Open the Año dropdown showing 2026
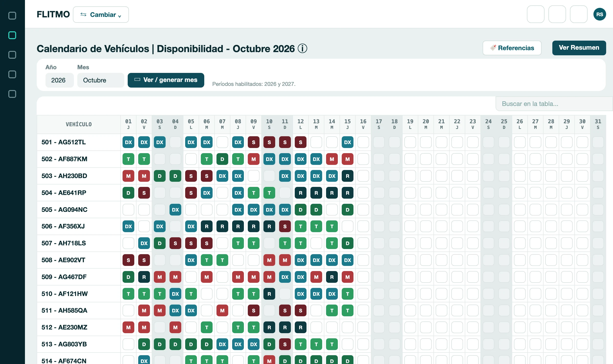613x364 pixels. point(59,80)
